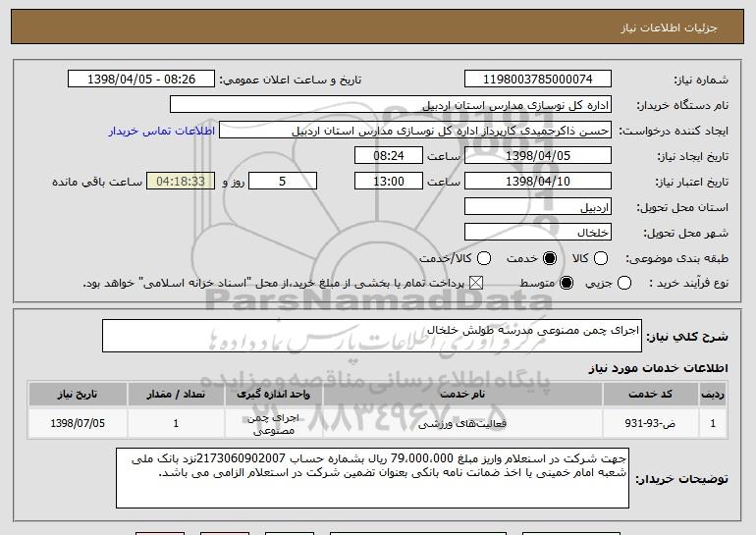Image resolution: width=756 pixels, height=535 pixels.
Task: Click the need creation date 1398/04/05 field
Action: pyautogui.click(x=538, y=156)
